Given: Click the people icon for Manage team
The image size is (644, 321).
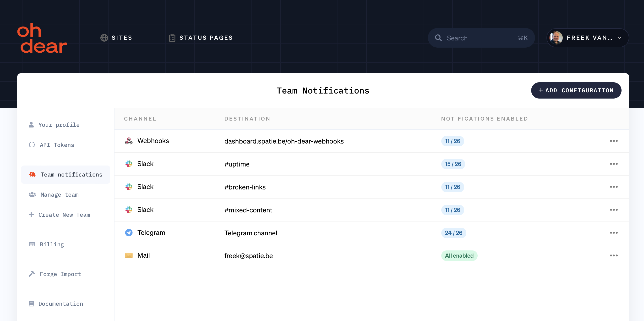Looking at the screenshot, I should [32, 194].
